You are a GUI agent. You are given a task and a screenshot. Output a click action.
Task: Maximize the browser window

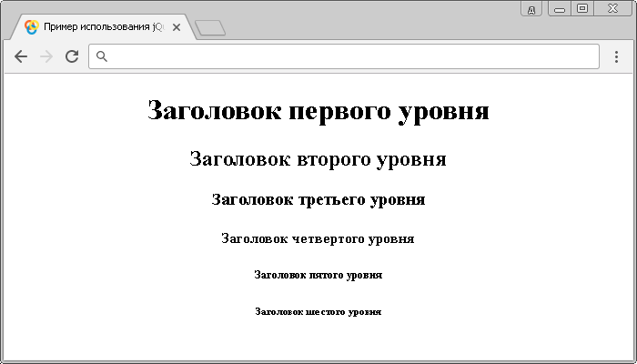(582, 9)
